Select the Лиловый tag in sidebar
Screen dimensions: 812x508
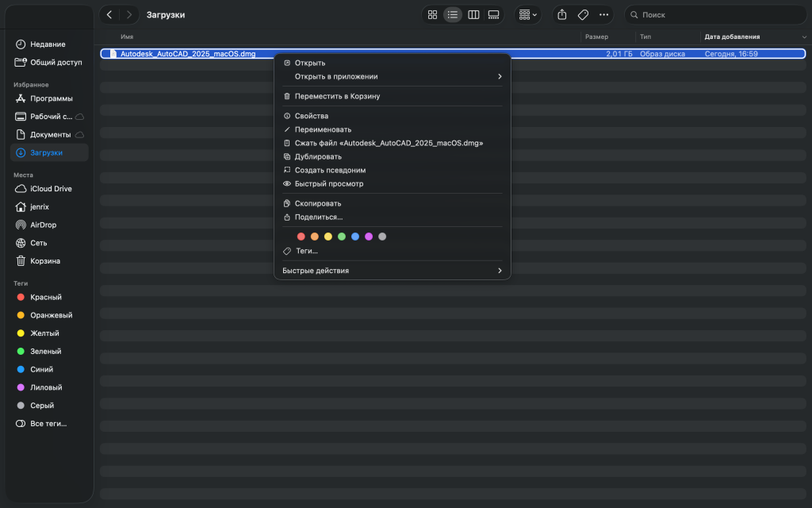click(x=49, y=387)
